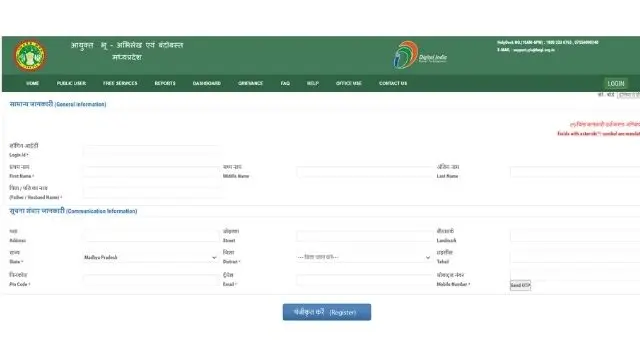This screenshot has height=360, width=640.
Task: Click the Middle Name input field
Action: [364, 172]
